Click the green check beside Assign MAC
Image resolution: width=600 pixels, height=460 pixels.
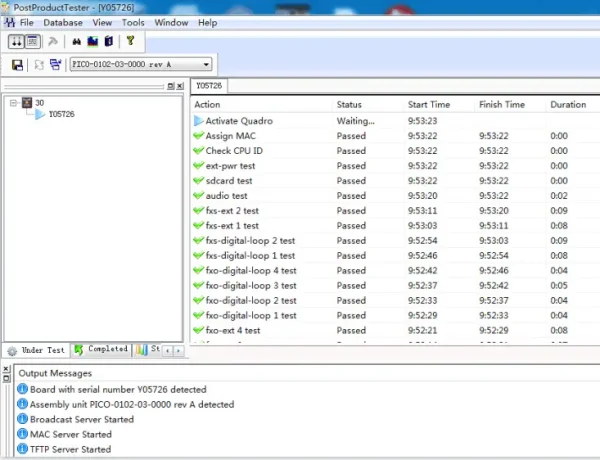click(198, 135)
